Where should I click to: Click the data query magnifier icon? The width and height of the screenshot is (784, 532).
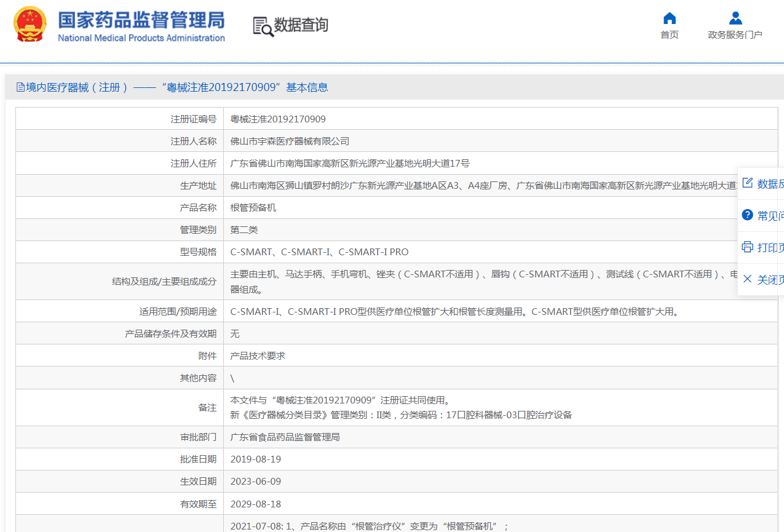(x=263, y=26)
